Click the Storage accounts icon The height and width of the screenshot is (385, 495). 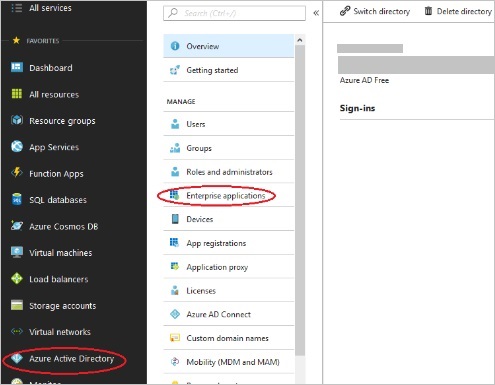(x=17, y=305)
